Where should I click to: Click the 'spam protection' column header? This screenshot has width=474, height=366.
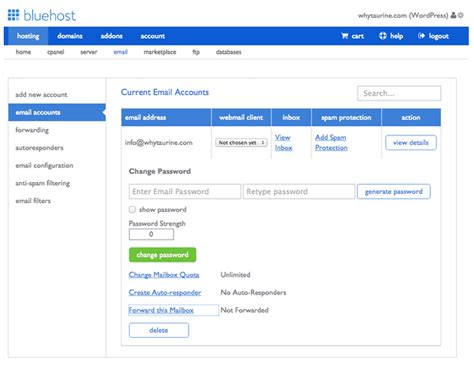point(346,118)
